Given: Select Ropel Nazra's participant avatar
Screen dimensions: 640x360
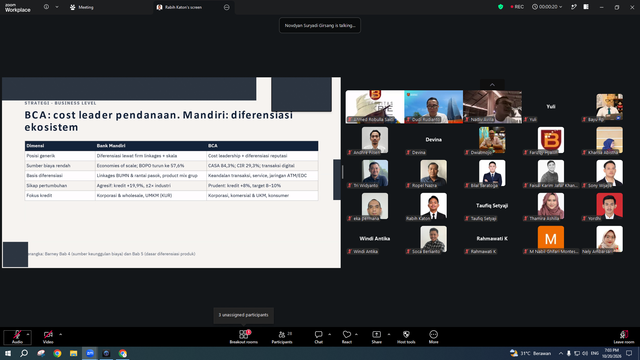Looking at the screenshot, I should [x=433, y=173].
